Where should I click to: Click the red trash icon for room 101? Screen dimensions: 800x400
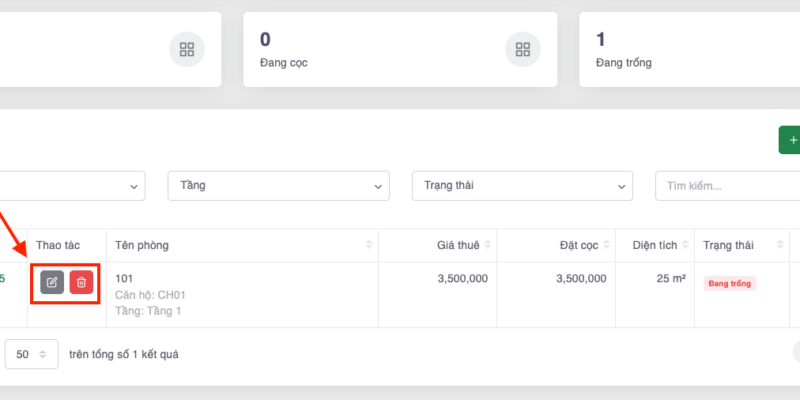(82, 283)
